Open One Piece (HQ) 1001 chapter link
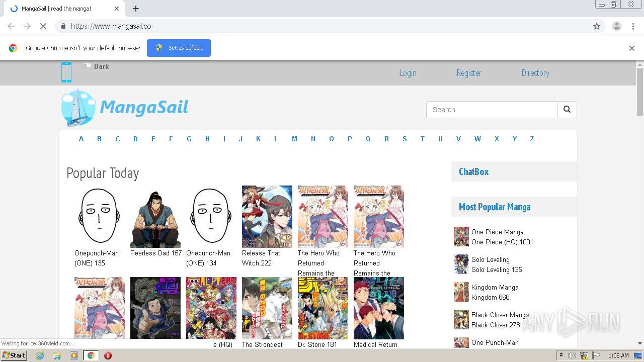The image size is (644, 362). tap(502, 242)
